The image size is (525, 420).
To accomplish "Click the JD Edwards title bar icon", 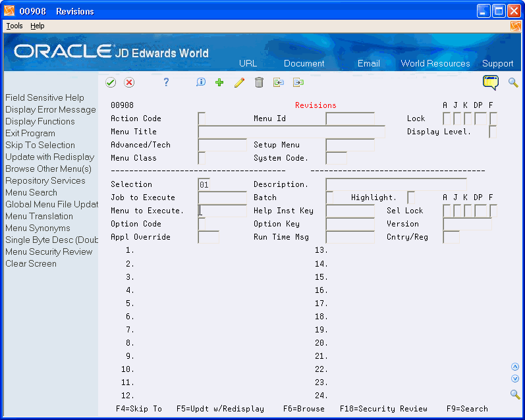I will [x=9, y=11].
